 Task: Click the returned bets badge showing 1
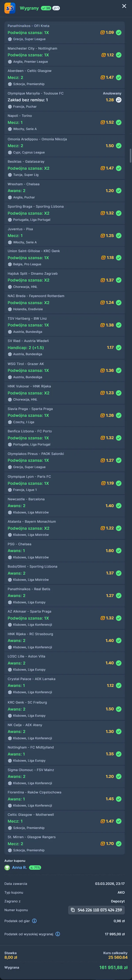(56, 8)
